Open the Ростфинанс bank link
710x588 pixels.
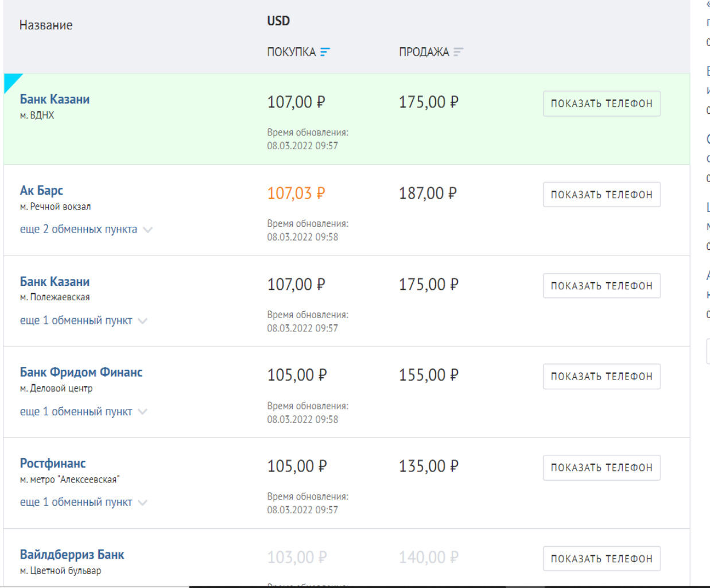click(x=53, y=463)
